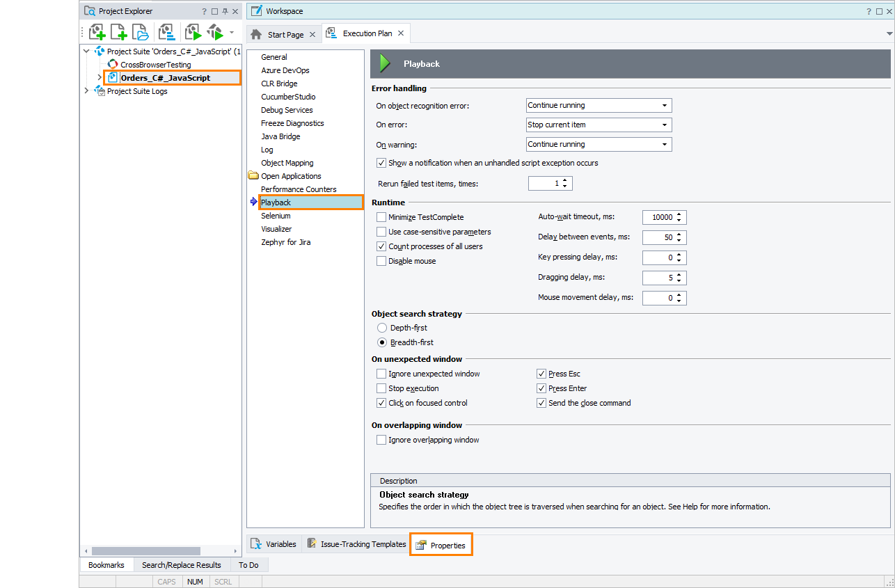Increase the Auto-wait timeout spinner value
Image resolution: width=895 pixels, height=588 pixels.
tap(680, 214)
